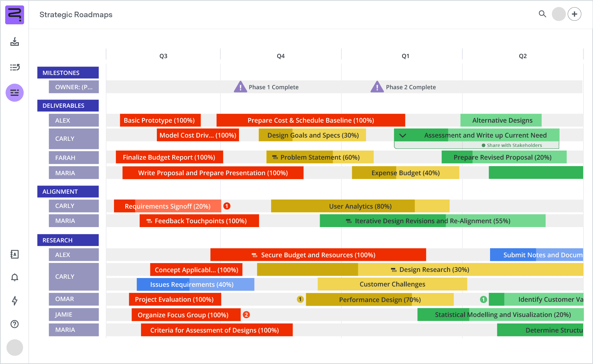593x364 pixels.
Task: Click the active purple roadmap view icon
Action: point(15,92)
